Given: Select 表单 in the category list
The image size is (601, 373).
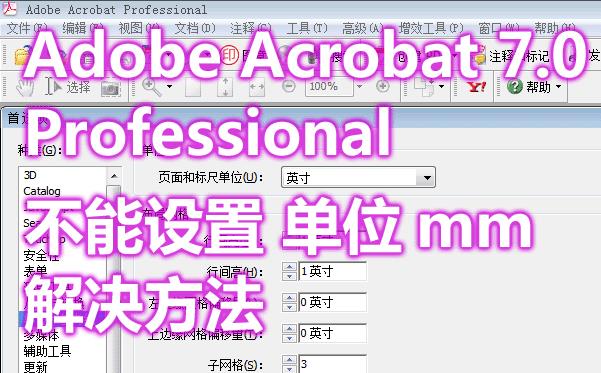Looking at the screenshot, I should pyautogui.click(x=35, y=271).
